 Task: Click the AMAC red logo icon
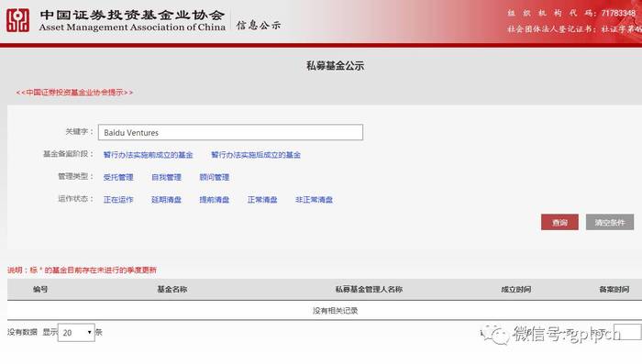click(17, 20)
